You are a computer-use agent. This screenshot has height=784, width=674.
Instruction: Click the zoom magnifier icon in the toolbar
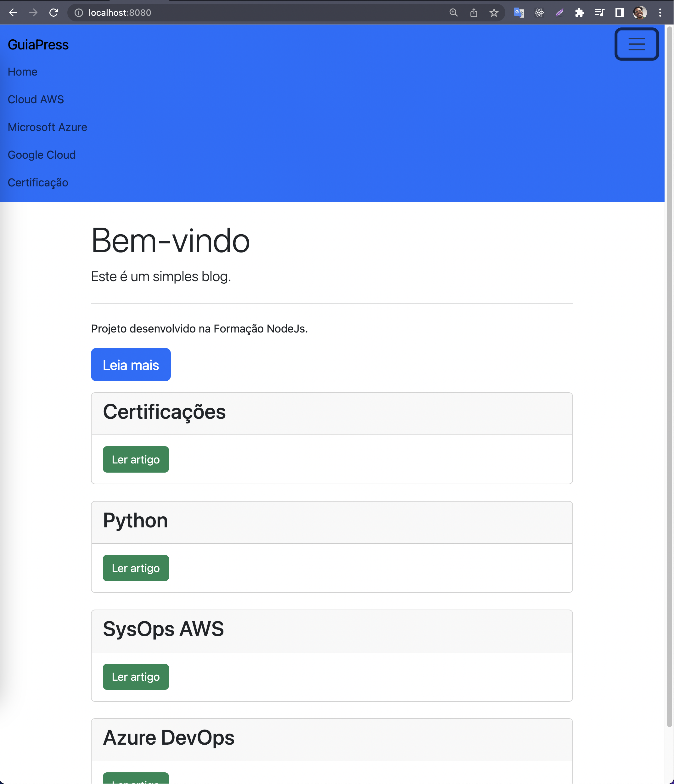pyautogui.click(x=453, y=13)
